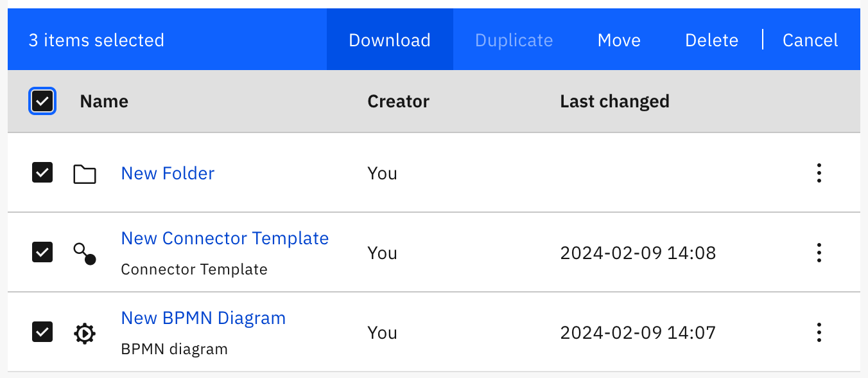
Task: Open the New BPMN Diagram link
Action: tap(203, 318)
